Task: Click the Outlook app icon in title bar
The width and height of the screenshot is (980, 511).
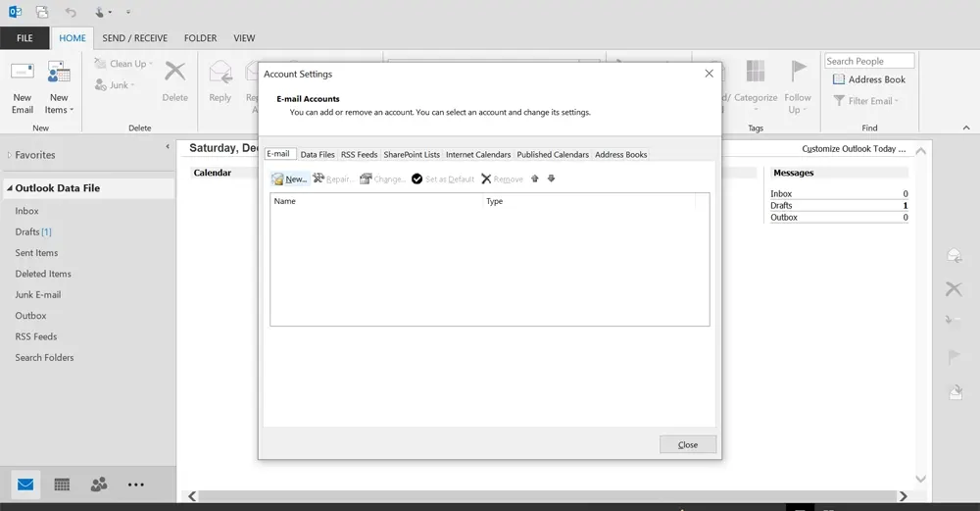Action: click(x=15, y=11)
